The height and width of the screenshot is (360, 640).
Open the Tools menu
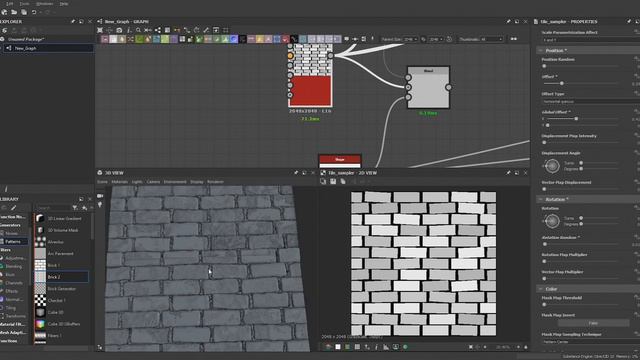coord(24,4)
